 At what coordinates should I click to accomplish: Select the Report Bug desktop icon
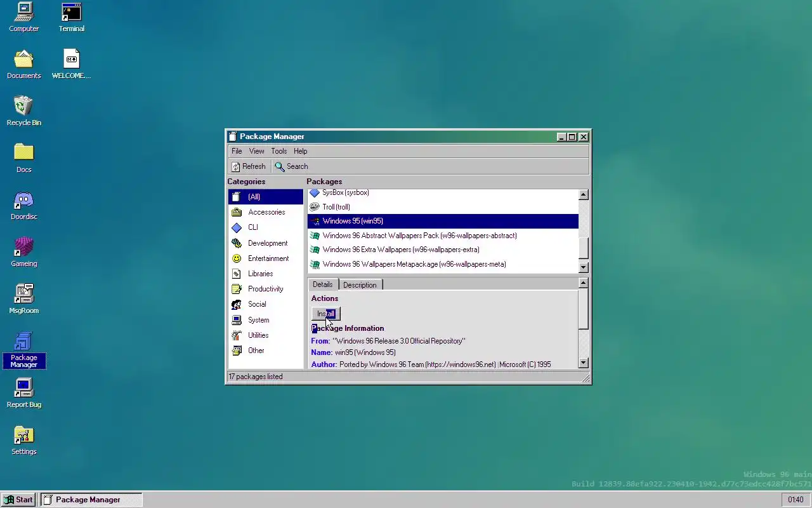(23, 393)
